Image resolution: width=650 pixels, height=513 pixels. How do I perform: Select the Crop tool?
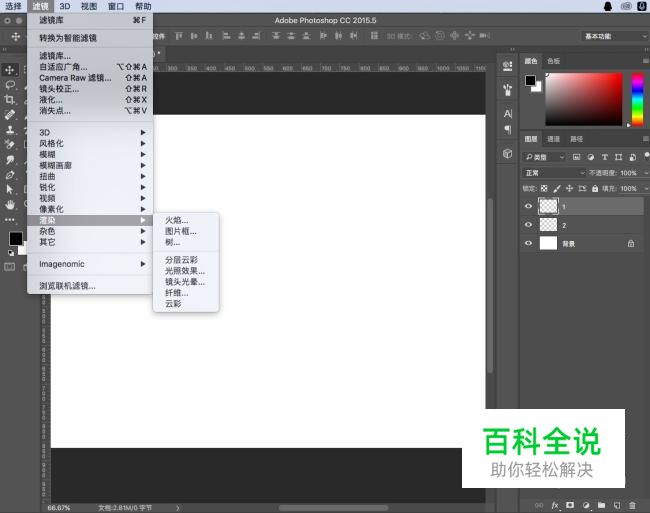(10, 99)
